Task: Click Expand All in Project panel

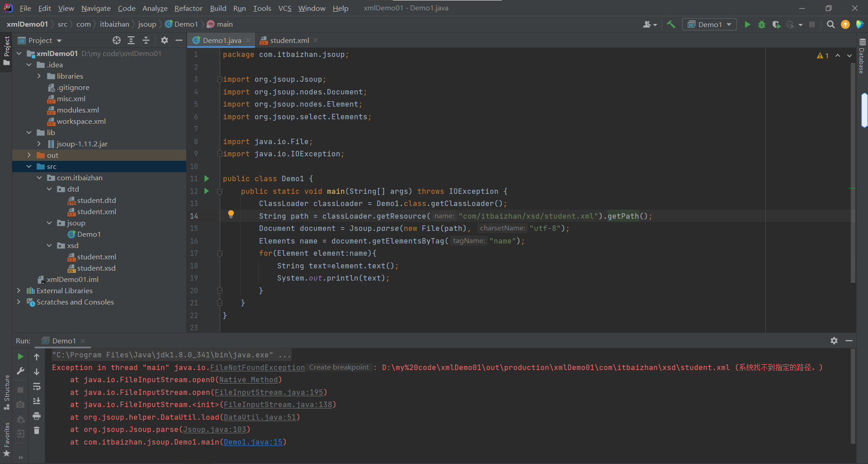Action: [x=131, y=40]
